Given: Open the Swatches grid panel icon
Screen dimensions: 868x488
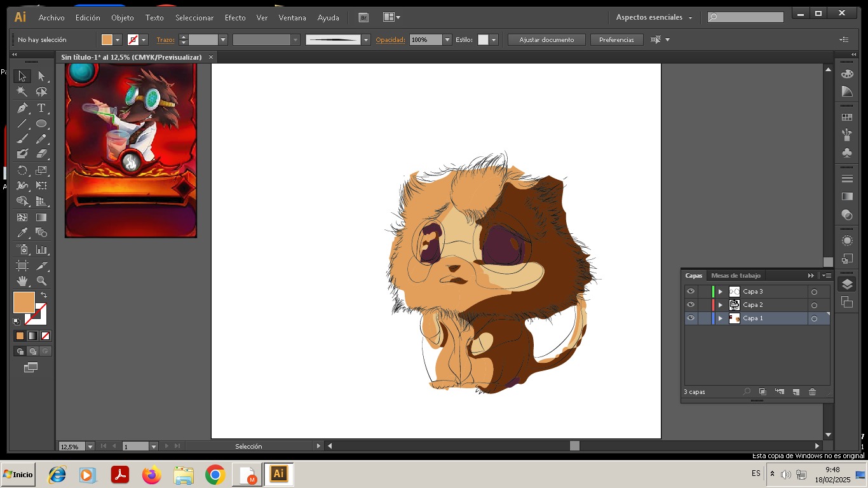Looking at the screenshot, I should coord(847,118).
